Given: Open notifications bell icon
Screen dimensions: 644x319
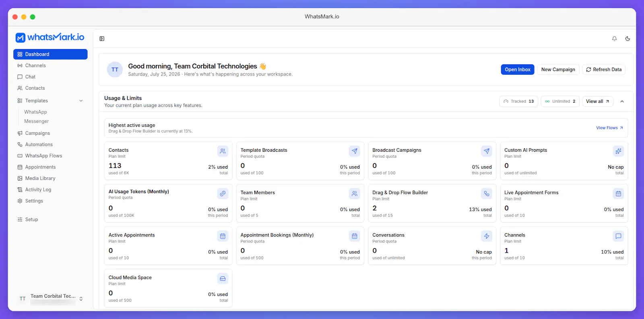Looking at the screenshot, I should tap(614, 39).
